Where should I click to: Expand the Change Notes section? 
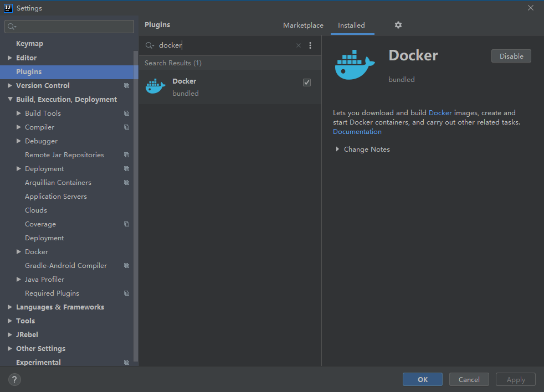[x=337, y=149]
